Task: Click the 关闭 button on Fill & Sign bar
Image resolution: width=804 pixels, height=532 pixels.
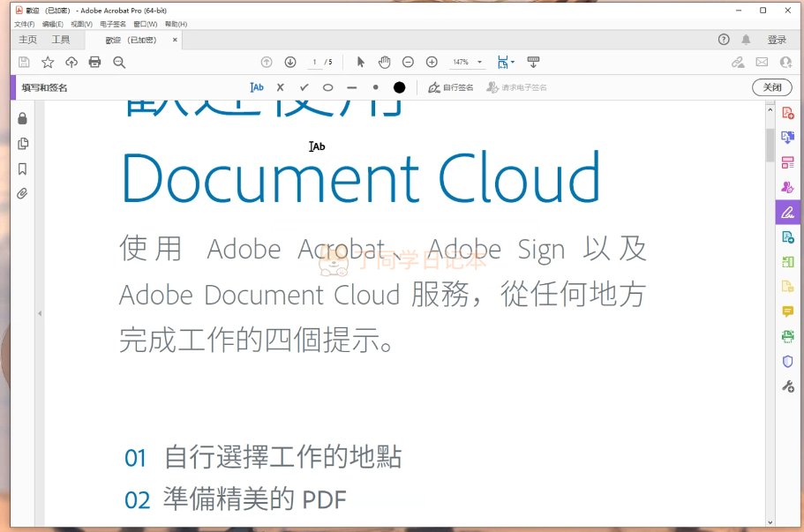Action: pyautogui.click(x=771, y=87)
